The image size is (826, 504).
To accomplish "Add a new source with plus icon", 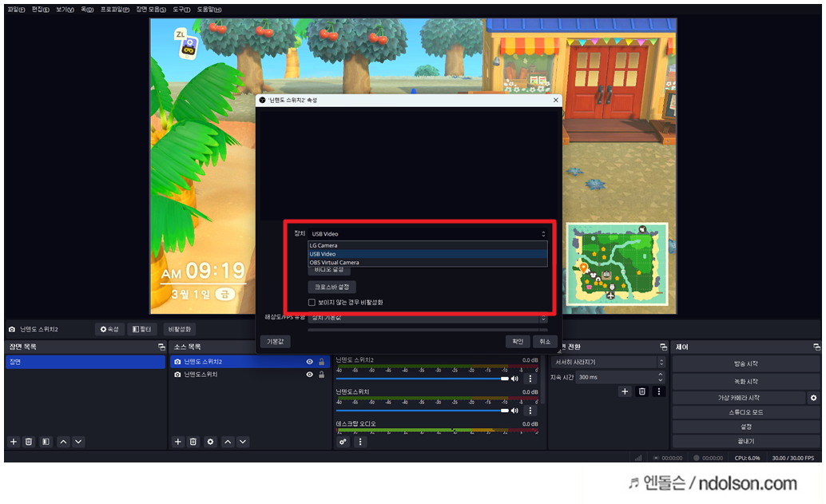I will (x=178, y=442).
